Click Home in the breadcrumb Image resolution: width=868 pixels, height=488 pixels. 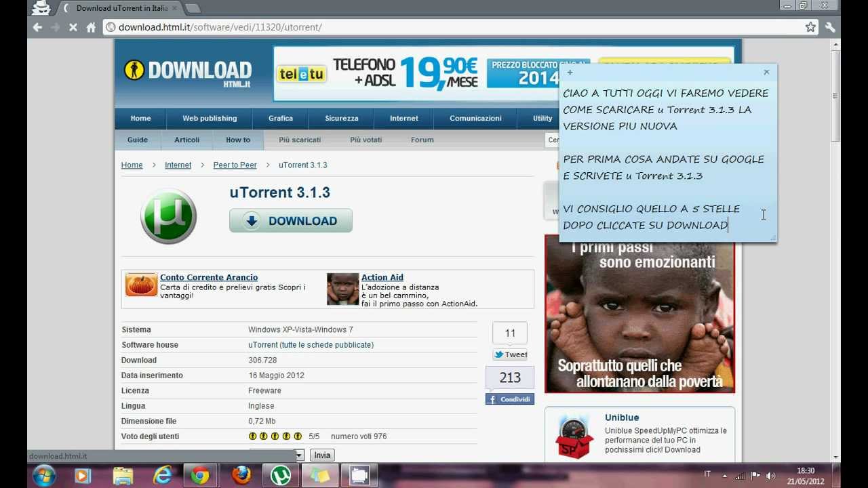pos(132,165)
